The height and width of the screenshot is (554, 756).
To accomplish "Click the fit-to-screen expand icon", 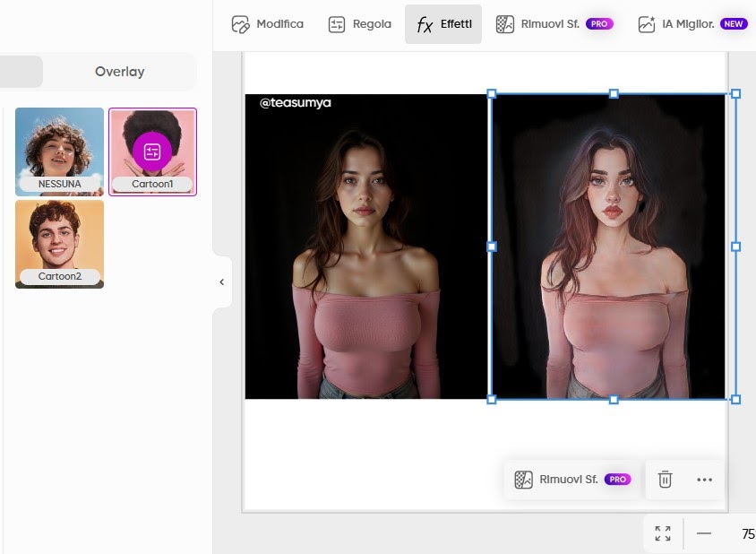I will [663, 533].
